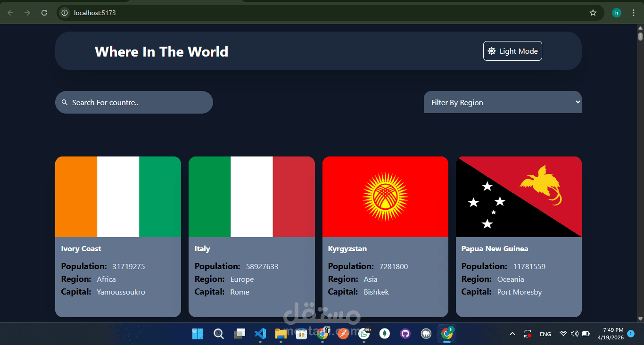644x345 pixels.
Task: Open the Windows Start menu
Action: [198, 334]
